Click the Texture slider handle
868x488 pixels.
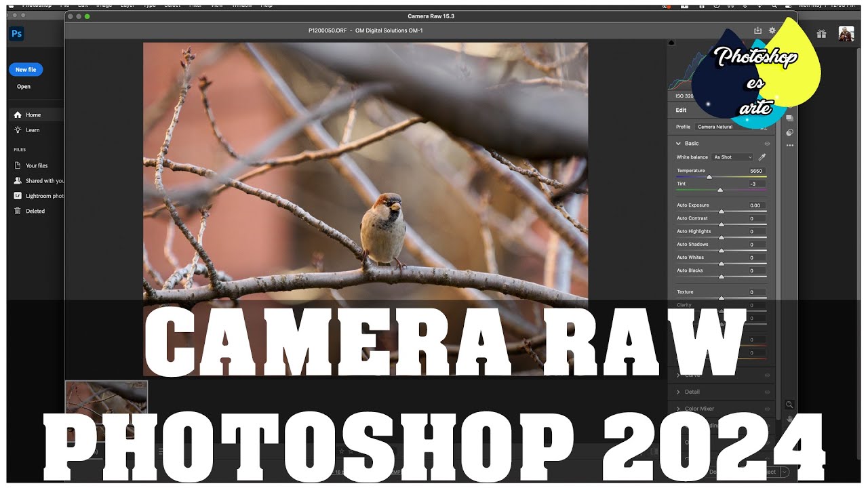pos(722,298)
